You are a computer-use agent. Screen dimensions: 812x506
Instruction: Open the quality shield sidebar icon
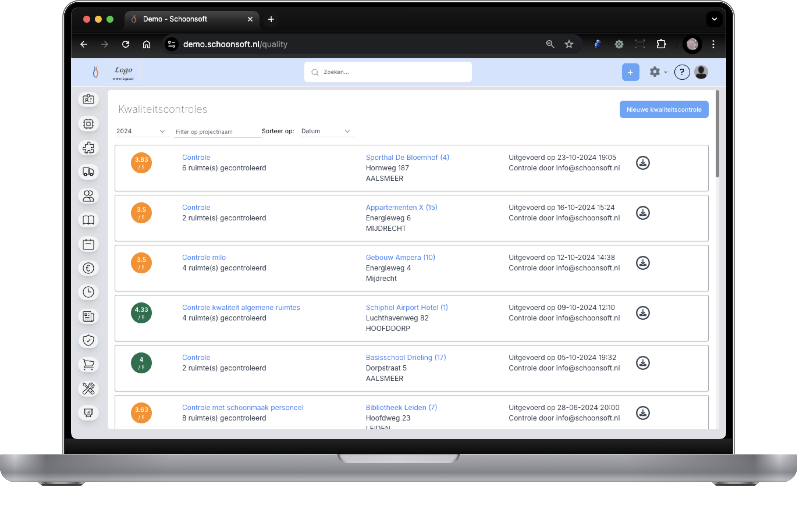pos(88,340)
